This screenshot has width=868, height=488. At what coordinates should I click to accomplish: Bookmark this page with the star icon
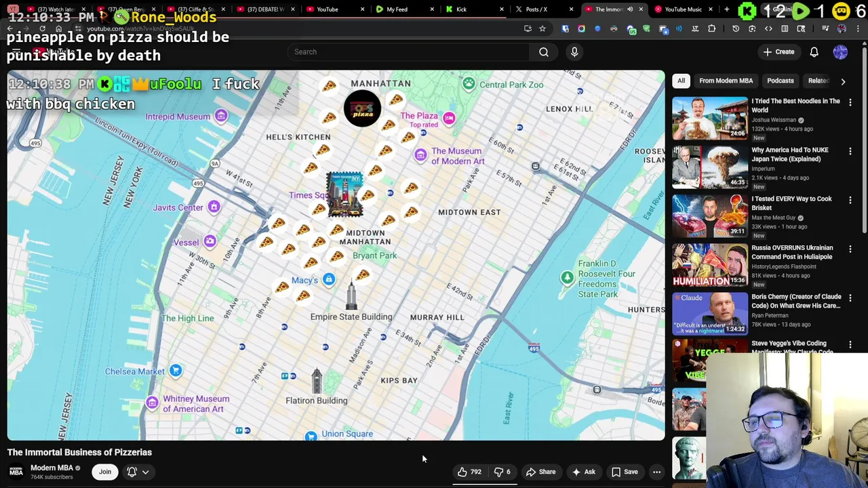click(x=542, y=28)
